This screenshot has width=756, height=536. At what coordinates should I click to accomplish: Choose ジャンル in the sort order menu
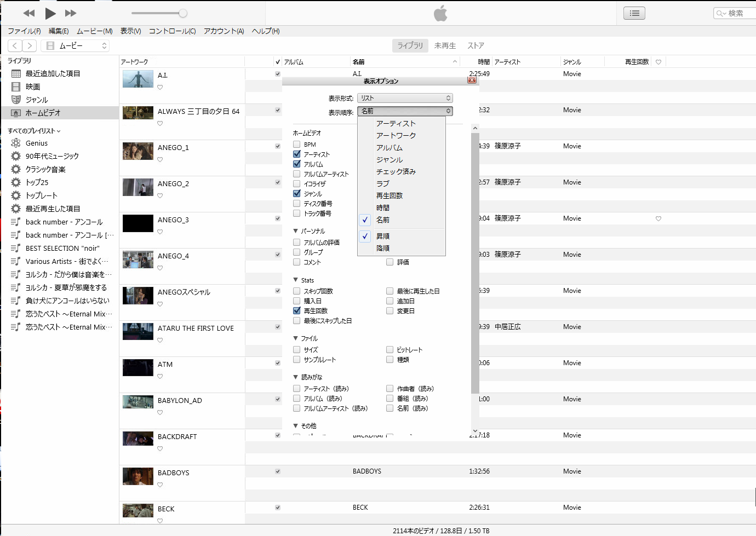[x=390, y=160]
